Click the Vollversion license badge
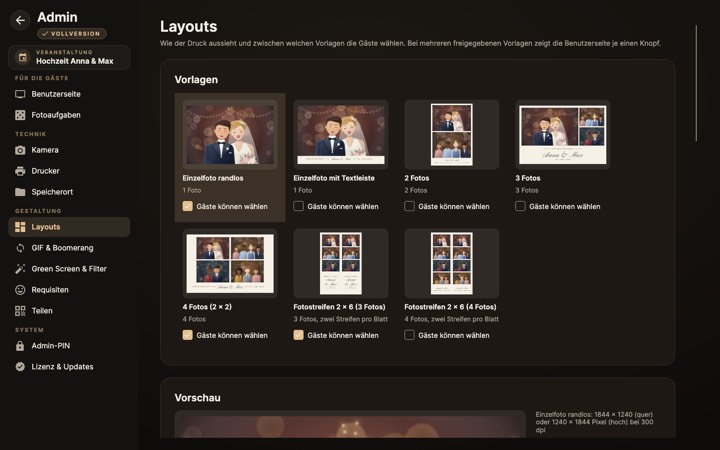Image resolution: width=720 pixels, height=450 pixels. point(72,34)
